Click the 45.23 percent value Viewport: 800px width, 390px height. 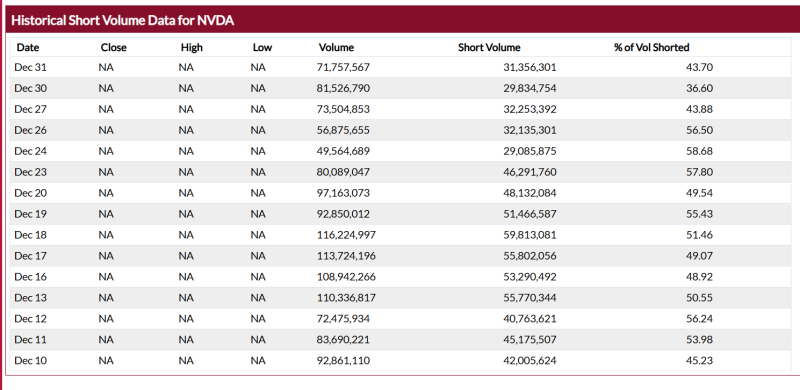[x=699, y=360]
